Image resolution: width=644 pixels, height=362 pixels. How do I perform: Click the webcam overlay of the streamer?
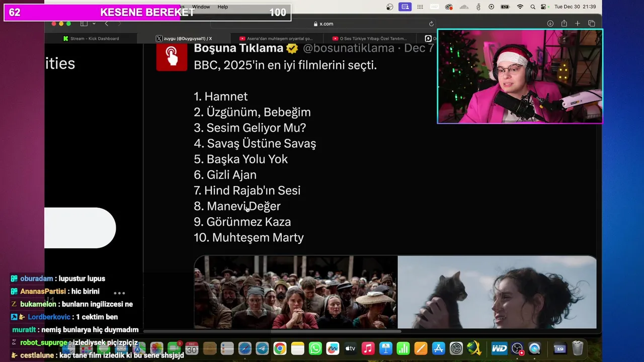520,76
